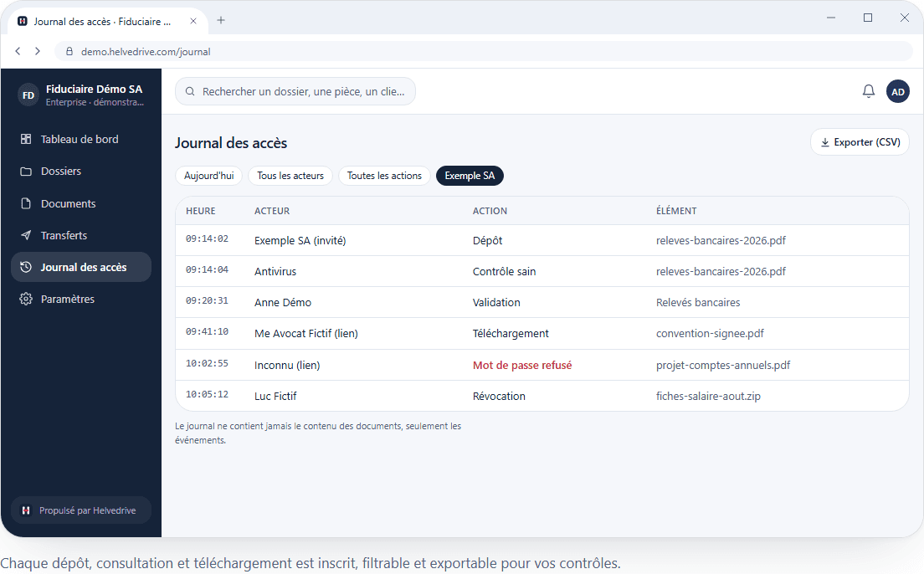Open releves-bancaires-2026.pdf in the Dépôt row

721,240
